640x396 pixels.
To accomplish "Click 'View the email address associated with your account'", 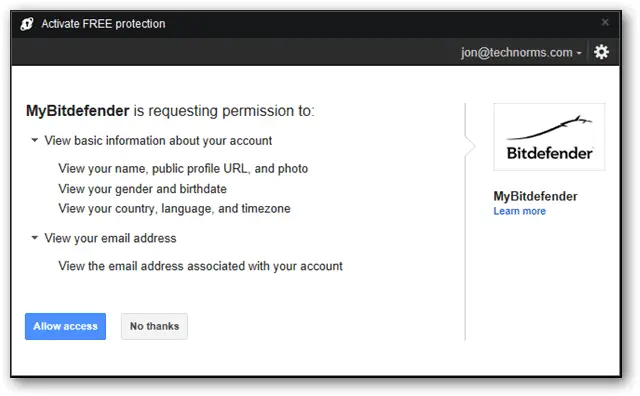I will pos(200,266).
